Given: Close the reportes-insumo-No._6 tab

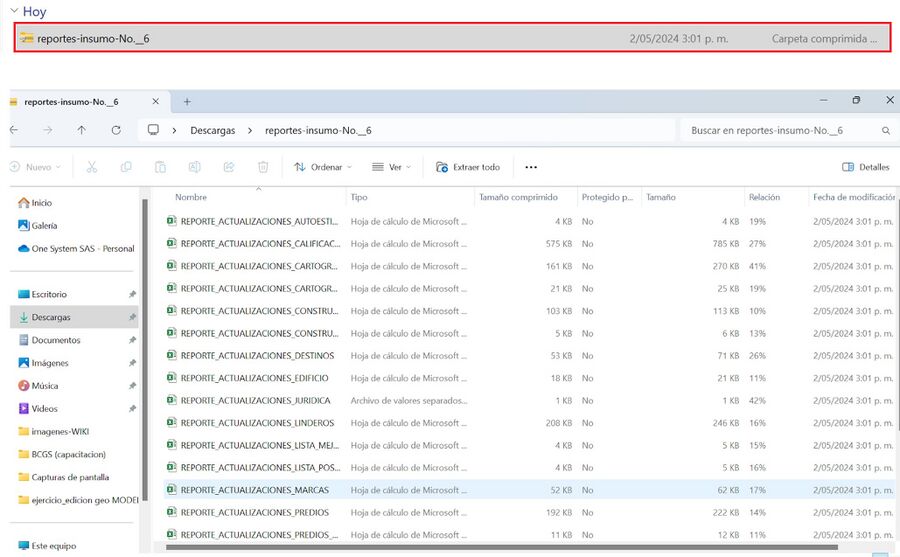Looking at the screenshot, I should pos(156,101).
